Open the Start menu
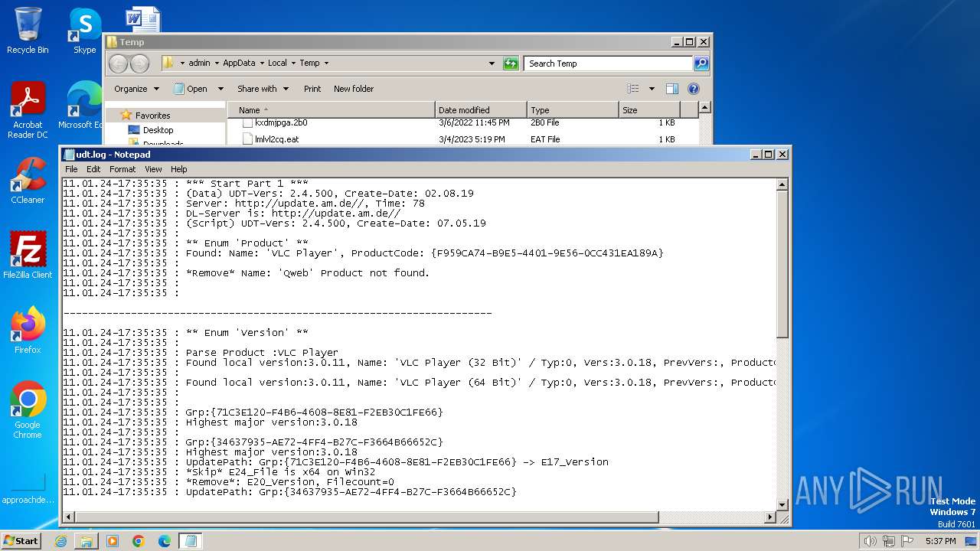 tap(21, 541)
